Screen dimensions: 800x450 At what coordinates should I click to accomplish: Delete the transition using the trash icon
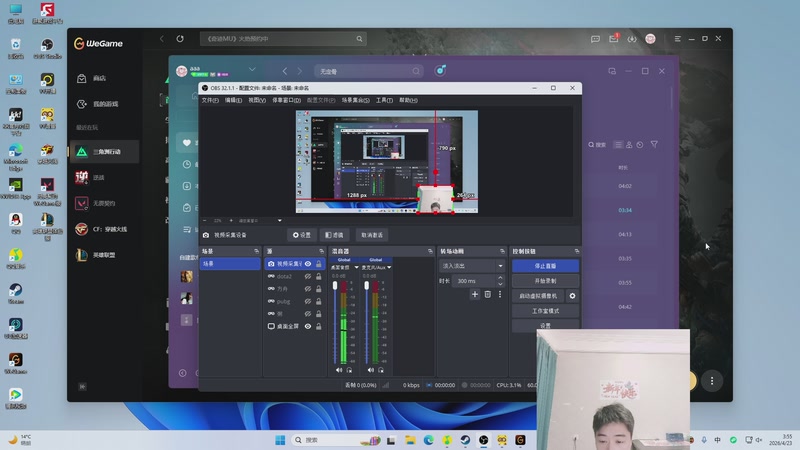tap(488, 294)
